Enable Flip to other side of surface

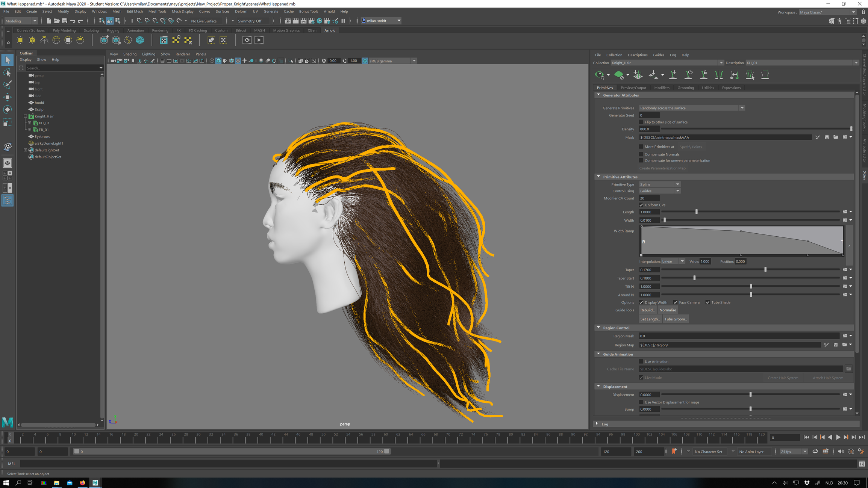641,122
